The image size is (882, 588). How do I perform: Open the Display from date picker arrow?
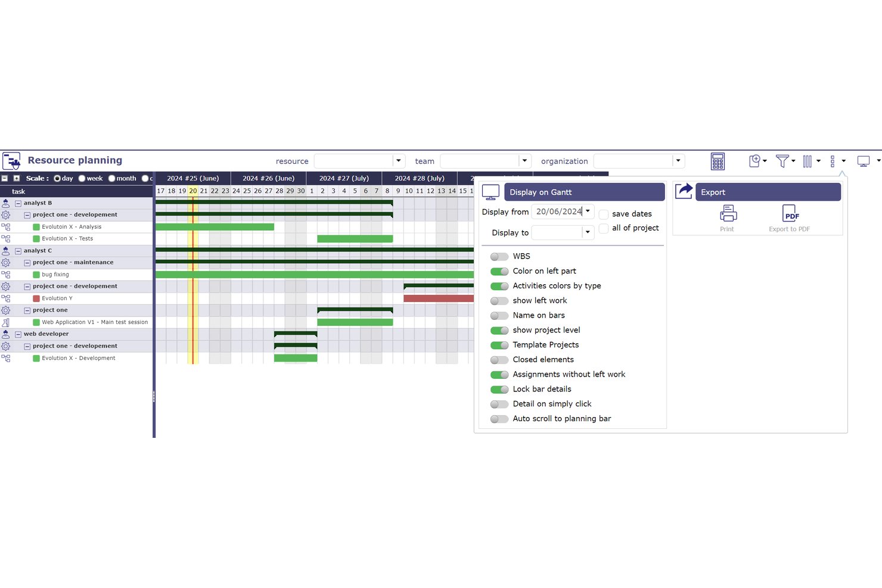coord(588,211)
